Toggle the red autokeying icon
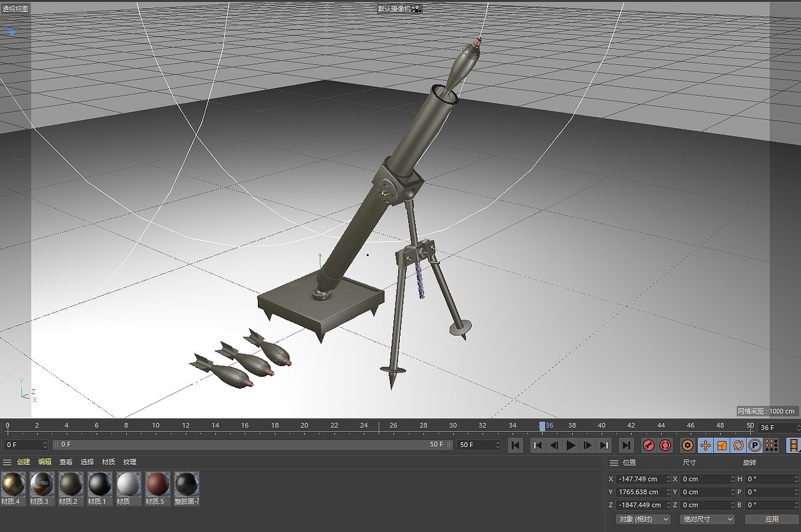Viewport: 801px width, 532px height. coord(665,446)
